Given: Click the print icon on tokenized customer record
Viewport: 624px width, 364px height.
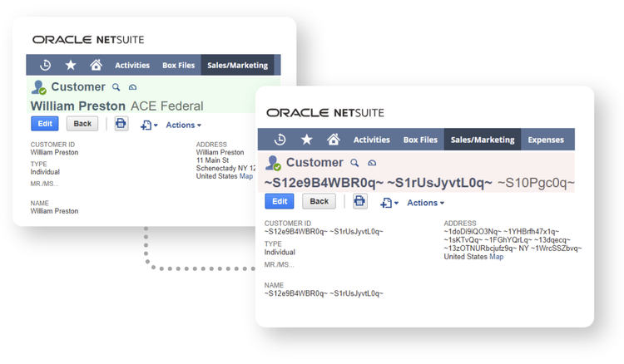Looking at the screenshot, I should pyautogui.click(x=359, y=201).
